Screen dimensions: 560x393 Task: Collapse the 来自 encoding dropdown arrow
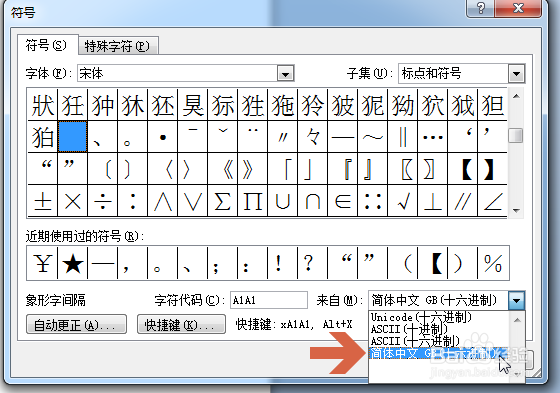516,300
